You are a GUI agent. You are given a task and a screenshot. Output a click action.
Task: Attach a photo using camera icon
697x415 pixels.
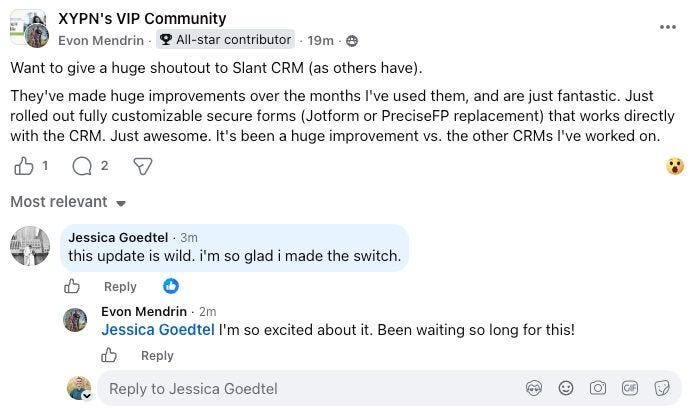pos(598,388)
